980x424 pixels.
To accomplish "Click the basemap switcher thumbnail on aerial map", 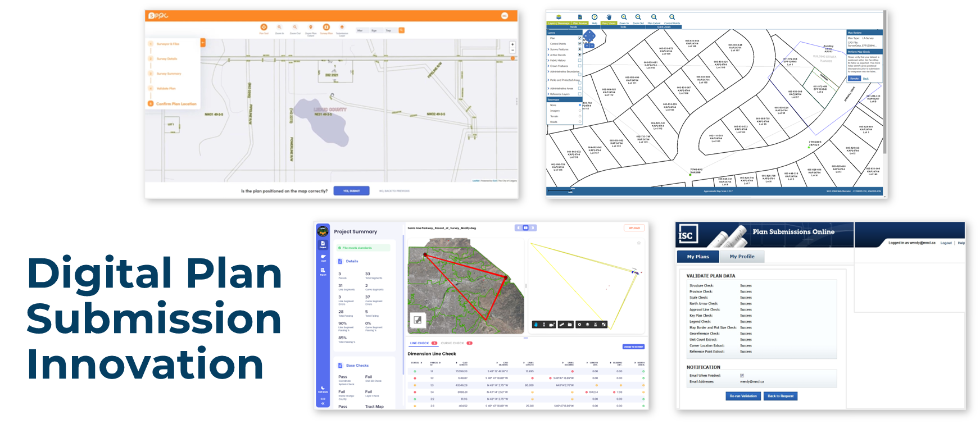I will coord(418,320).
